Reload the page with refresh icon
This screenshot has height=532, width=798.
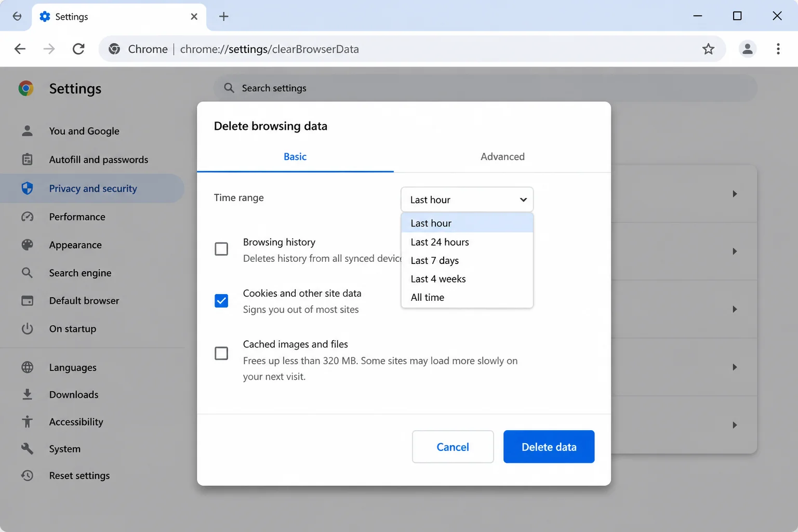[78, 49]
